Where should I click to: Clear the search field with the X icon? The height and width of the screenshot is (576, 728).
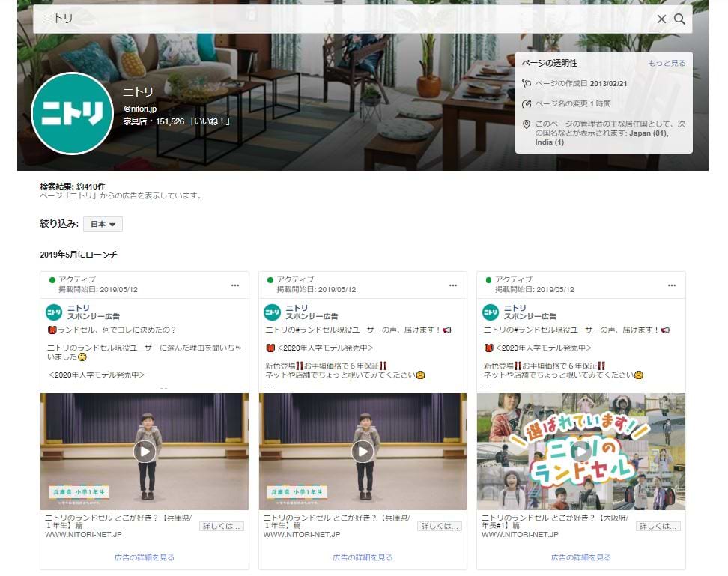[x=661, y=19]
